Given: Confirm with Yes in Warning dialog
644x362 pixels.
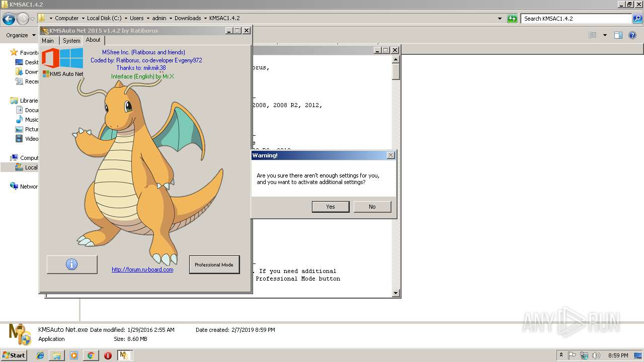Looking at the screenshot, I should tap(331, 207).
